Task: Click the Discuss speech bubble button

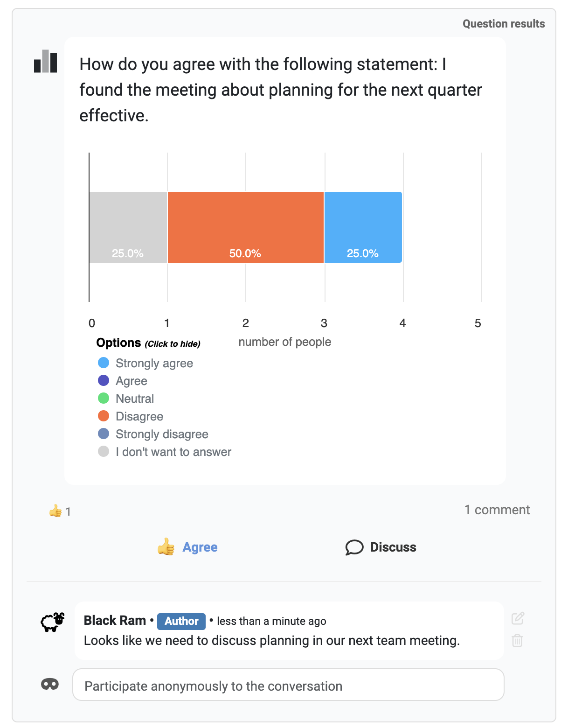Action: coord(381,547)
